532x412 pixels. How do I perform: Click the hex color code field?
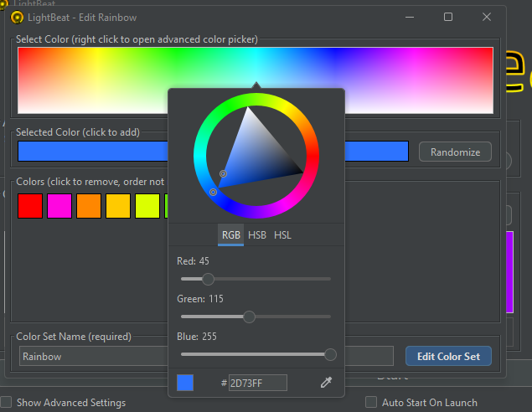coord(258,383)
